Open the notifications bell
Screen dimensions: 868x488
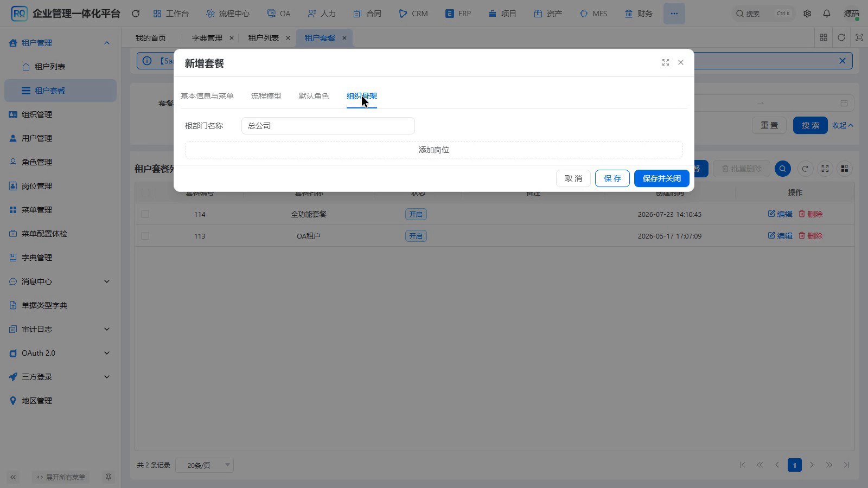click(827, 14)
